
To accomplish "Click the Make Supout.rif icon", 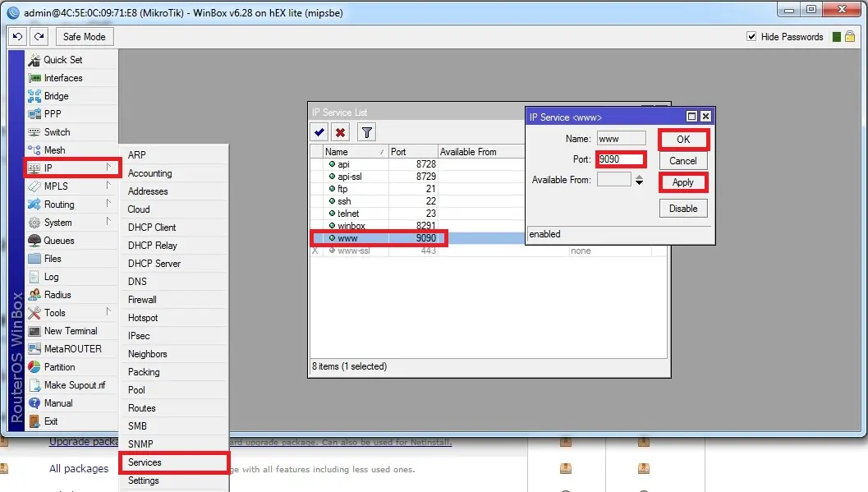I will [x=34, y=385].
